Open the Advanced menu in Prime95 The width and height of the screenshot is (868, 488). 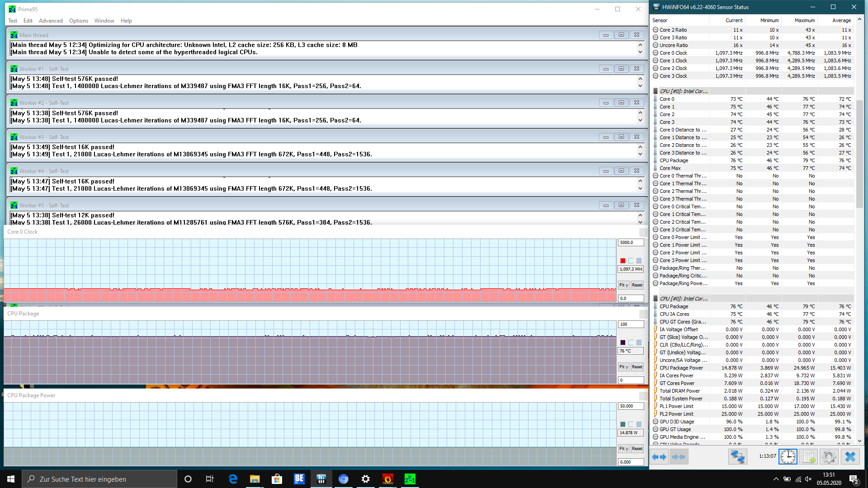pos(51,21)
